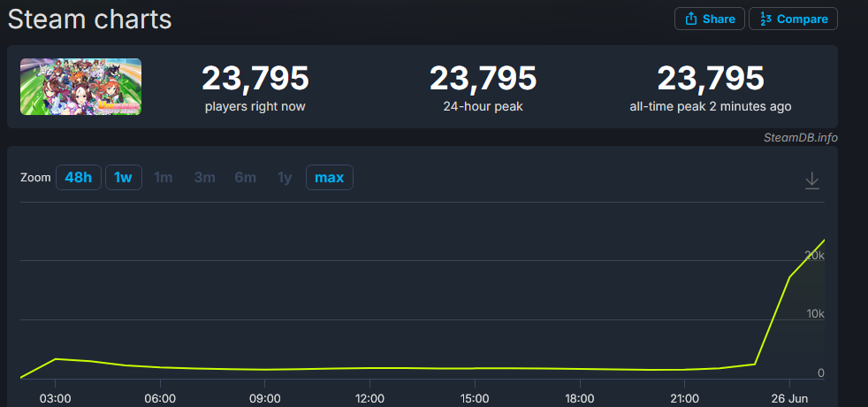868x407 pixels.
Task: Click the 03:00 time axis label
Action: (x=55, y=399)
